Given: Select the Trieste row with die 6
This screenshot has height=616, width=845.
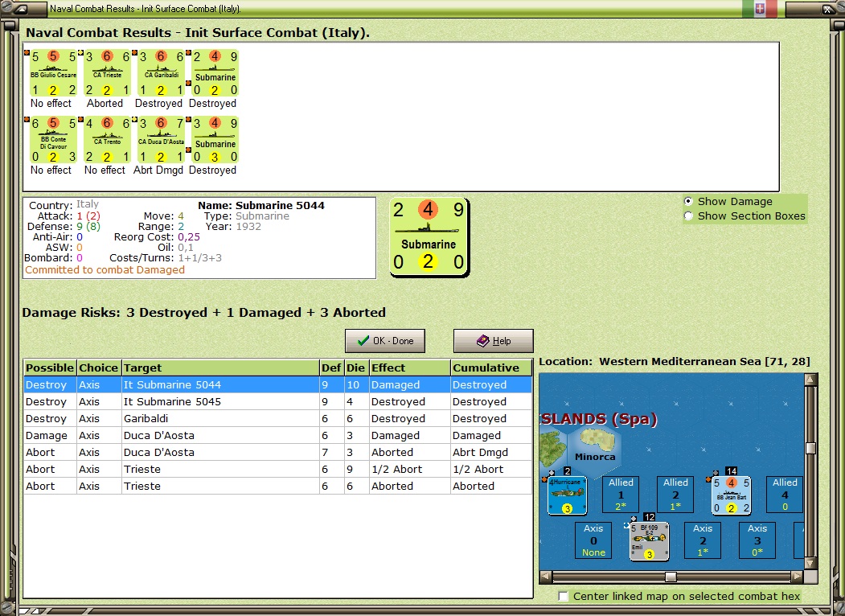Looking at the screenshot, I should coord(278,486).
